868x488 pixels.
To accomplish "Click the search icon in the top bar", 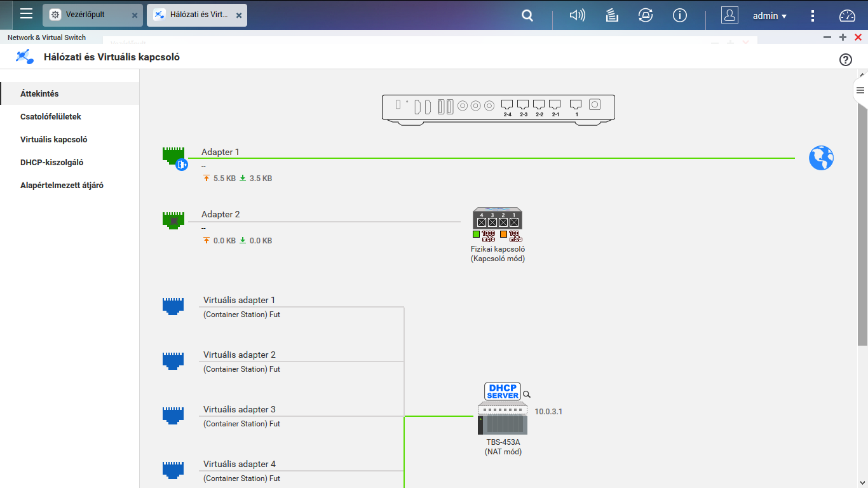I will (x=527, y=15).
